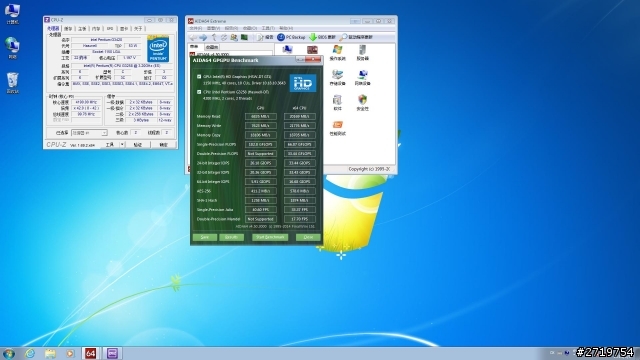Open the Report (R) menu in AIDA64
The width and height of the screenshot is (640, 360).
[x=231, y=28]
